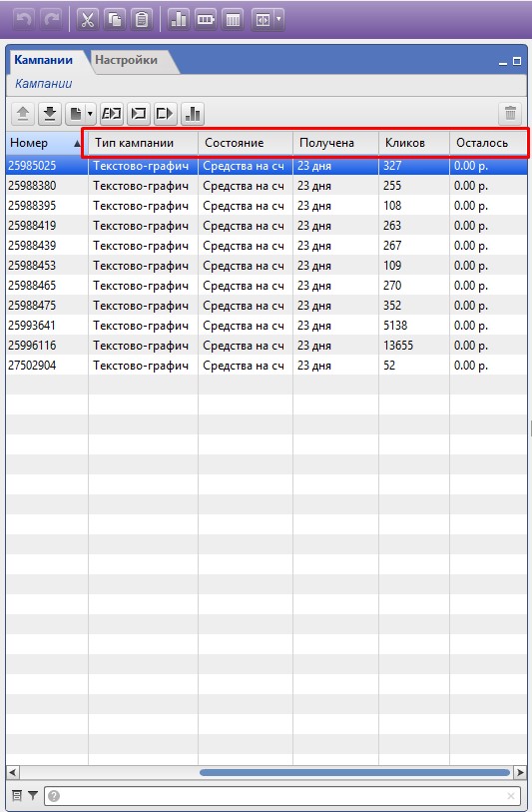Click the Кликов column header
Image resolution: width=532 pixels, height=812 pixels.
click(414, 143)
